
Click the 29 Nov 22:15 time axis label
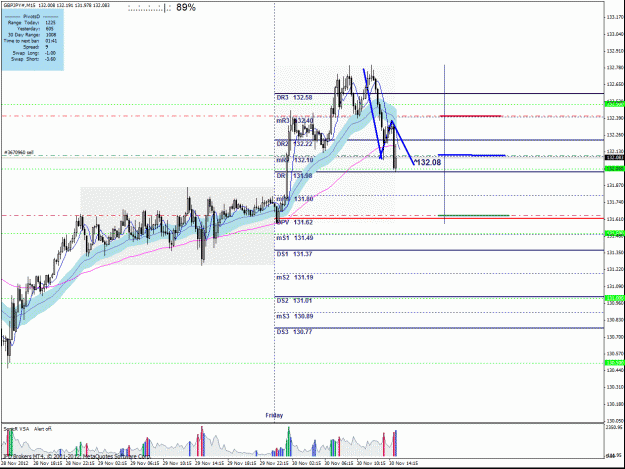[x=274, y=463]
